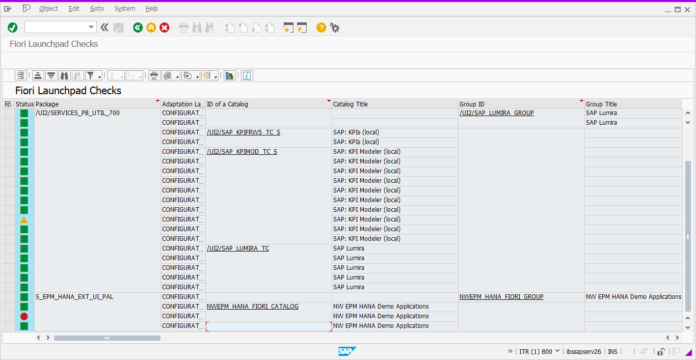
Task: Open the /UI2/SAP_LUMIRA_GROUP link
Action: 496,113
